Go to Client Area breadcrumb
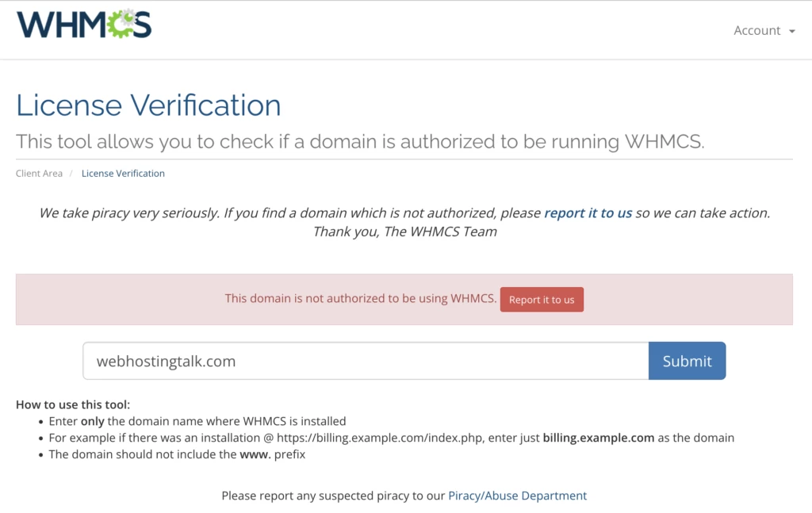The height and width of the screenshot is (513, 812). 39,173
